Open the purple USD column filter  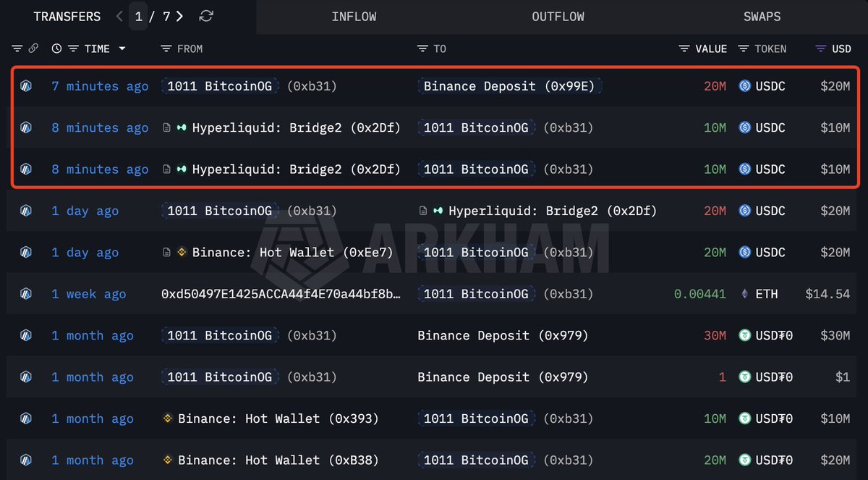820,49
